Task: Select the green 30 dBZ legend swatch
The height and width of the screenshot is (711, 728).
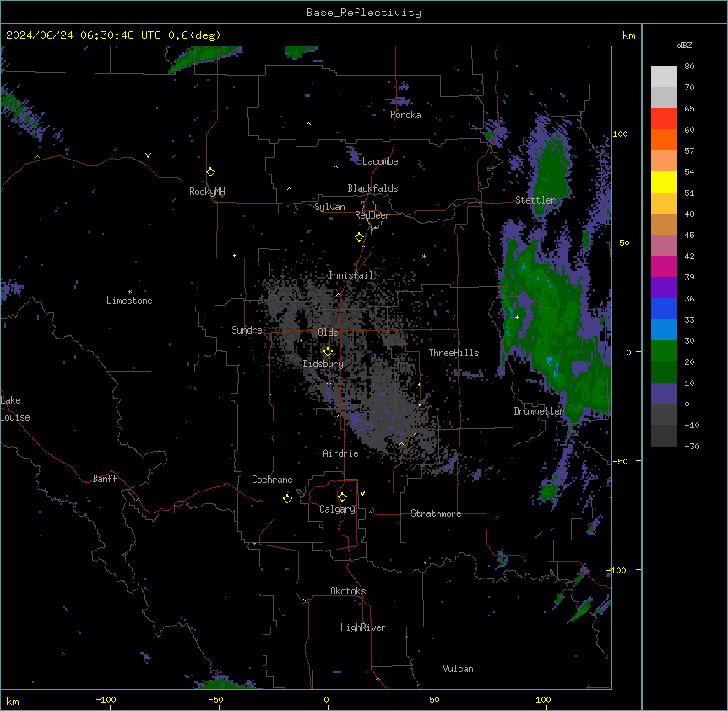Action: 664,351
